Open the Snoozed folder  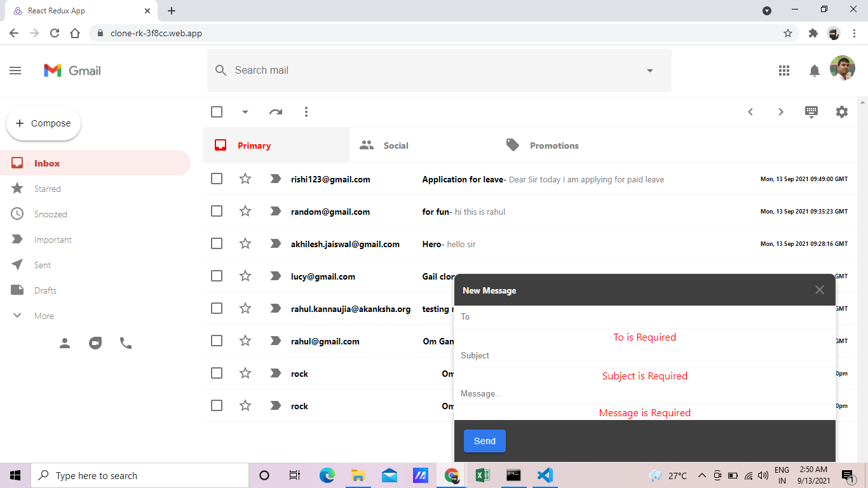(95, 214)
